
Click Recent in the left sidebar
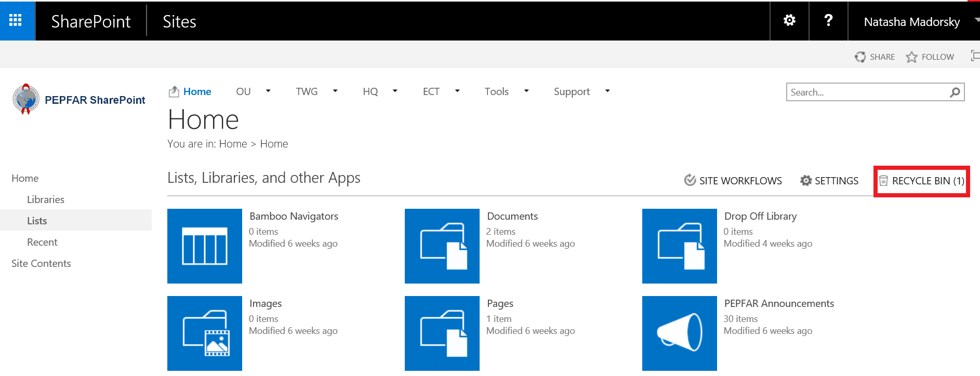(42, 242)
